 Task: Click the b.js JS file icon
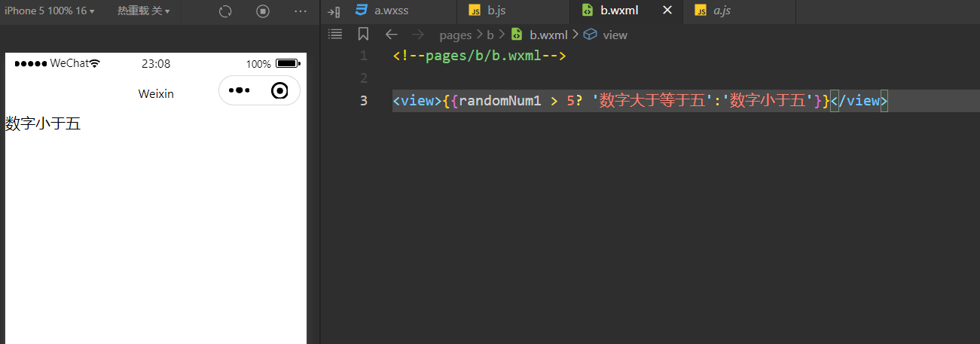tap(475, 11)
